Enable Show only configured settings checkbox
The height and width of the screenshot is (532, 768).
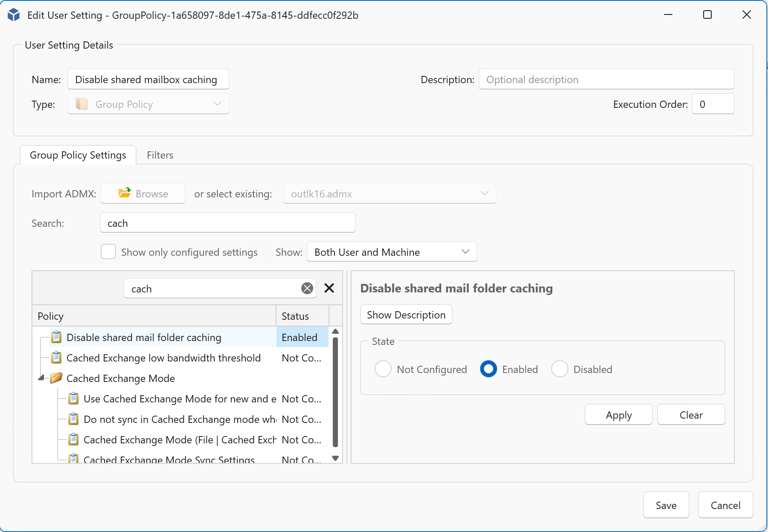click(x=108, y=252)
